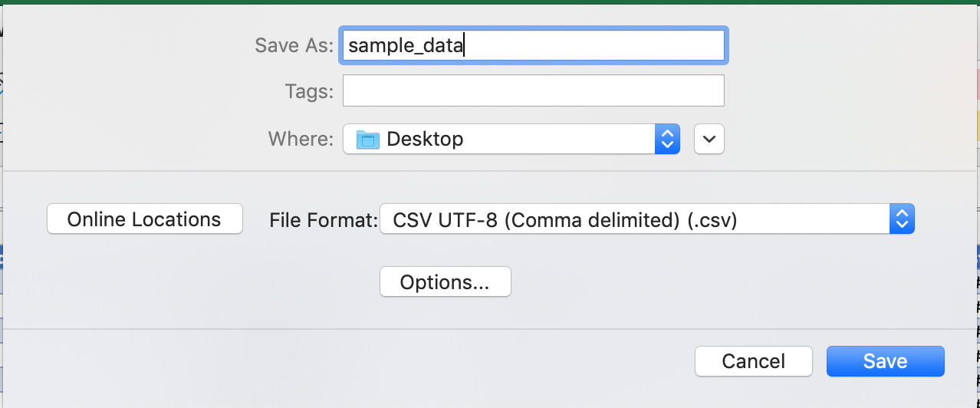Click inside the empty Tags field

(534, 91)
